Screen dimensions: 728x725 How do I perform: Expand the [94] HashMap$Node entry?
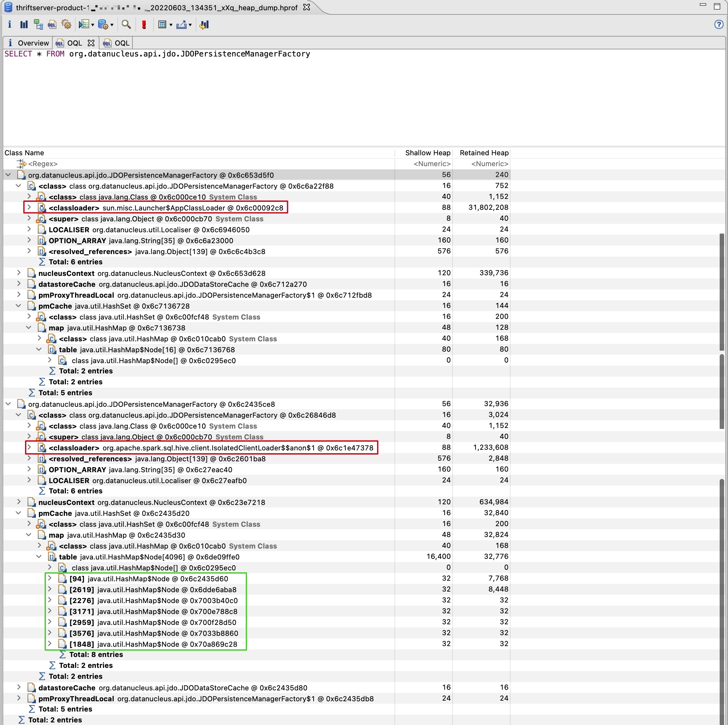[x=50, y=578]
